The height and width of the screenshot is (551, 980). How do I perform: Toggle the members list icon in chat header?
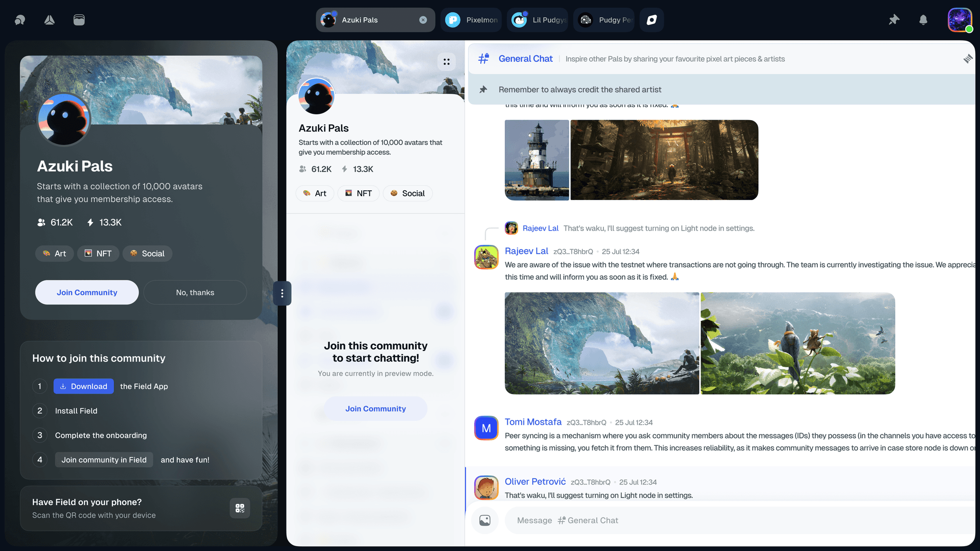968,59
